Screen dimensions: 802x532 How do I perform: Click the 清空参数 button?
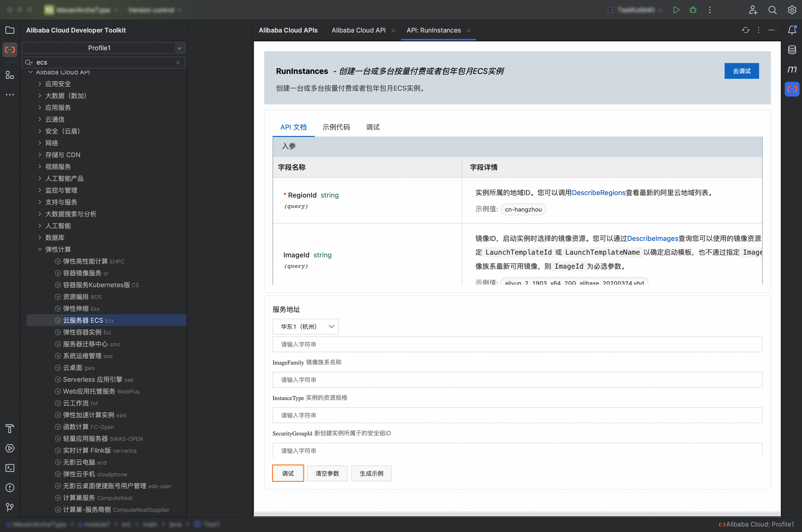[x=327, y=473]
